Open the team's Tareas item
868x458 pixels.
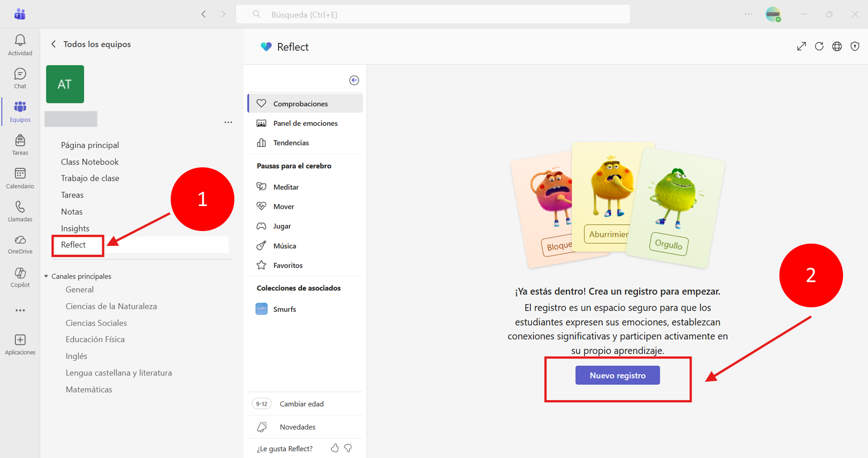pyautogui.click(x=72, y=195)
